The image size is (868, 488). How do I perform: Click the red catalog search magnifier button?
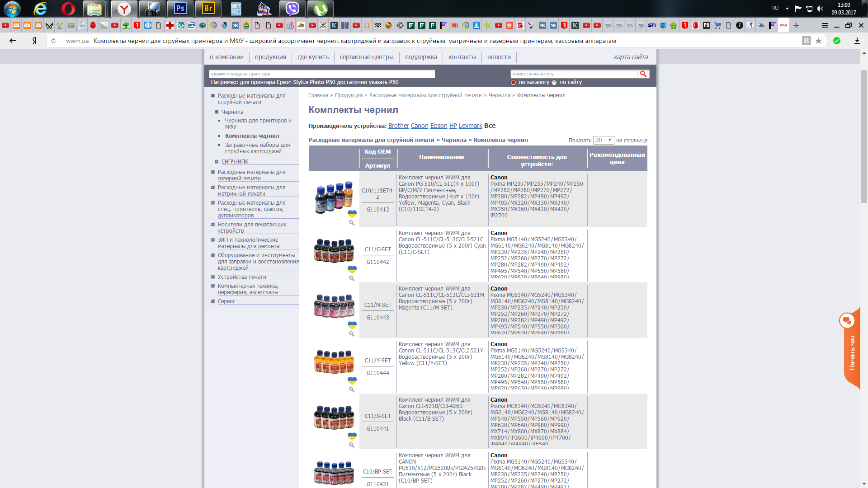click(643, 74)
